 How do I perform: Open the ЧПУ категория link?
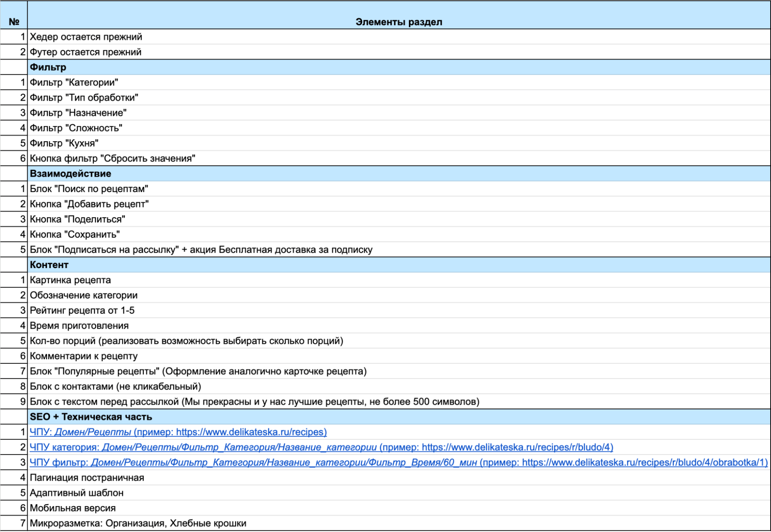pyautogui.click(x=321, y=447)
